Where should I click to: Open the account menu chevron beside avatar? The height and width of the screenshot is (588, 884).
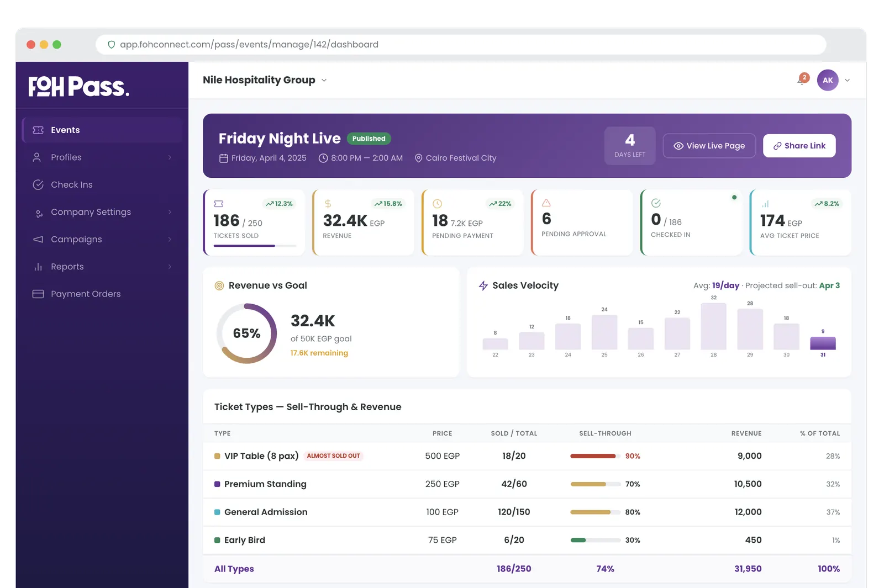tap(847, 80)
